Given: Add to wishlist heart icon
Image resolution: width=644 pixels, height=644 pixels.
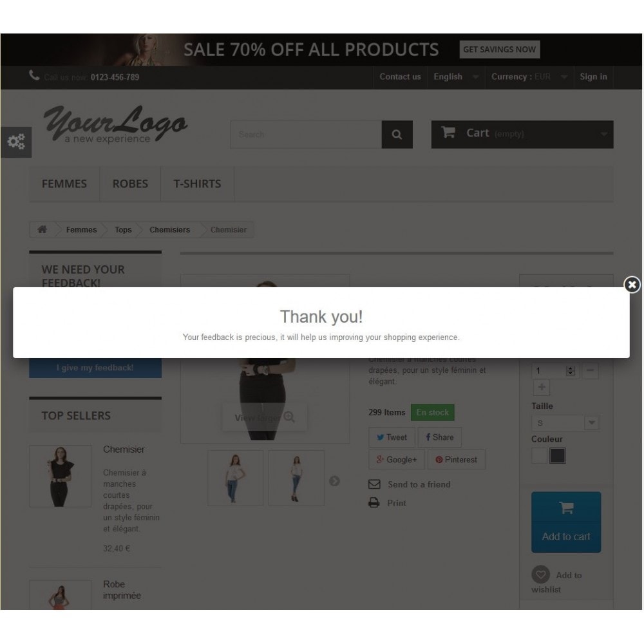Looking at the screenshot, I should tap(540, 574).
